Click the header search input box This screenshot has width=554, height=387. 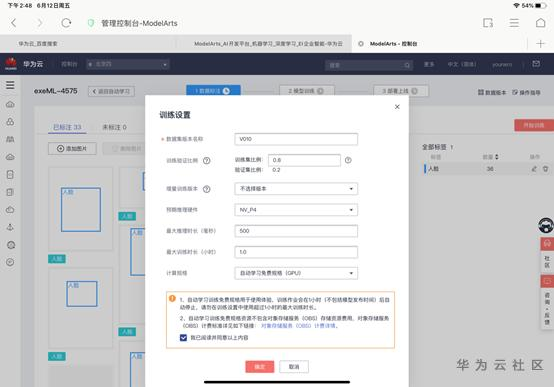369,65
